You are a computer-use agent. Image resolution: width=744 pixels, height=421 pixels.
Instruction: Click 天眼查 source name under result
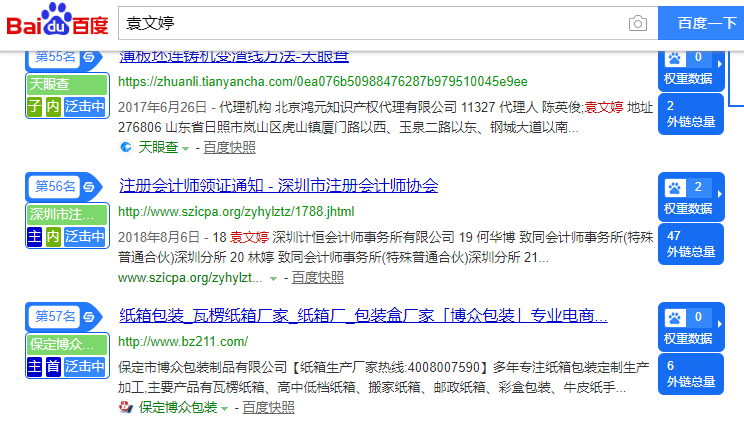point(158,148)
